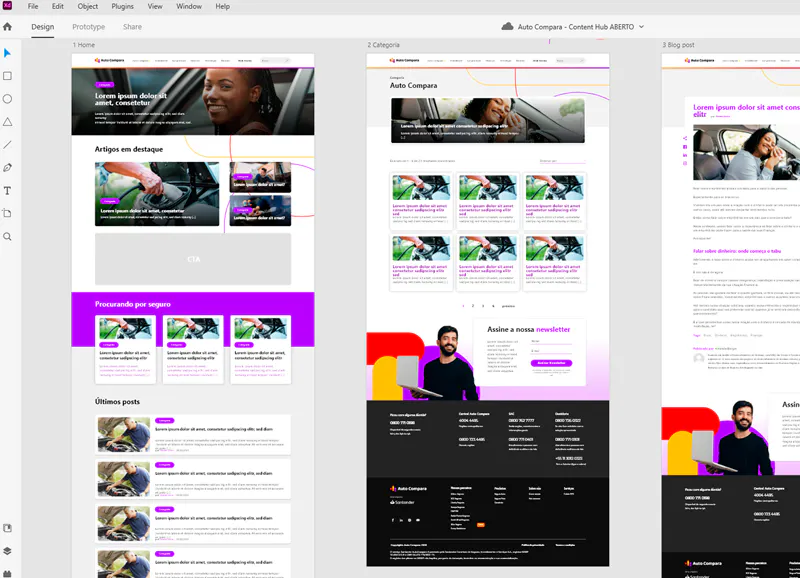Select the Artboard tool

pos(7,213)
